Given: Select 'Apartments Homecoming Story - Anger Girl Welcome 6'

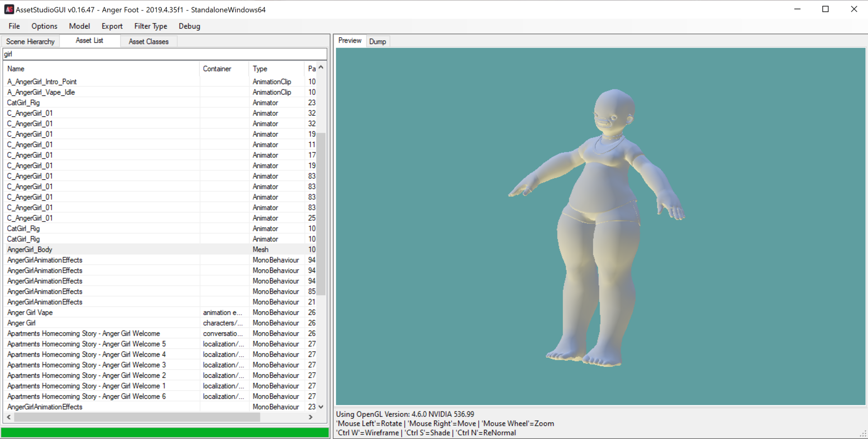Looking at the screenshot, I should pyautogui.click(x=160, y=396).
